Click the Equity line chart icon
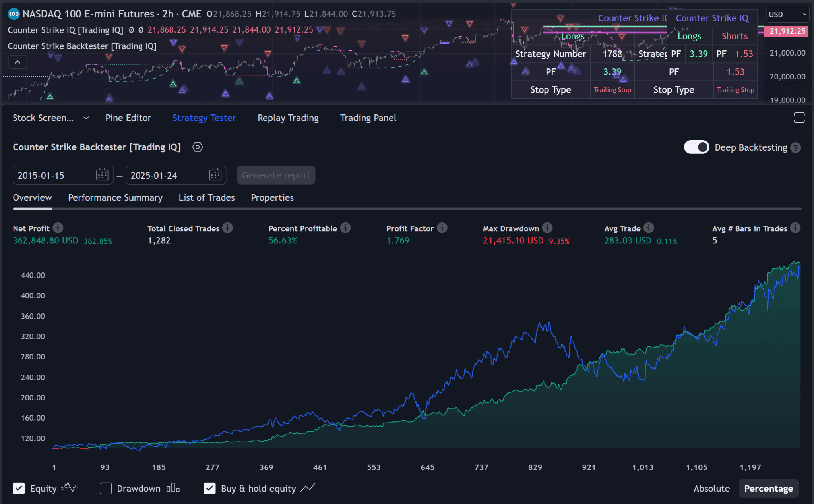Viewport: 814px width, 504px height. click(69, 487)
